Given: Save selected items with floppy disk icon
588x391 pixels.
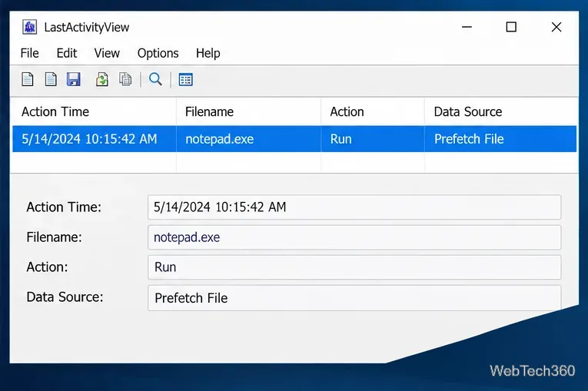Looking at the screenshot, I should pyautogui.click(x=74, y=79).
